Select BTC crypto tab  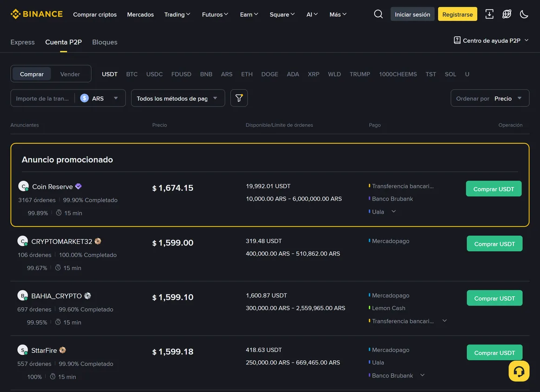pyautogui.click(x=132, y=74)
